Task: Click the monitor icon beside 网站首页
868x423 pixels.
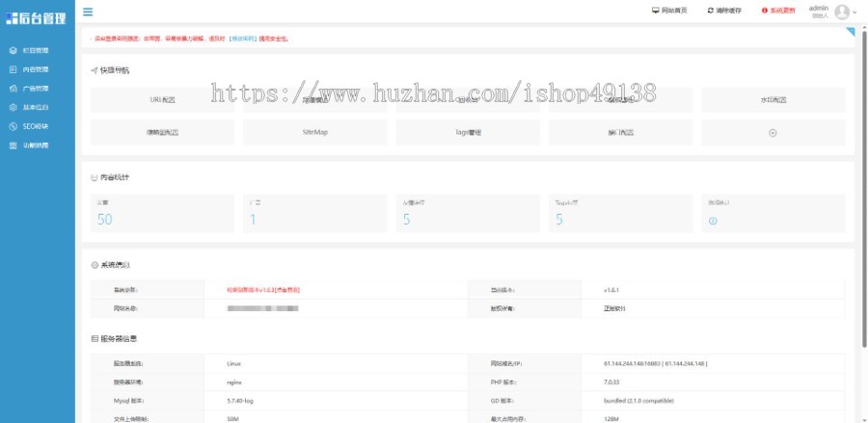Action: (x=656, y=11)
